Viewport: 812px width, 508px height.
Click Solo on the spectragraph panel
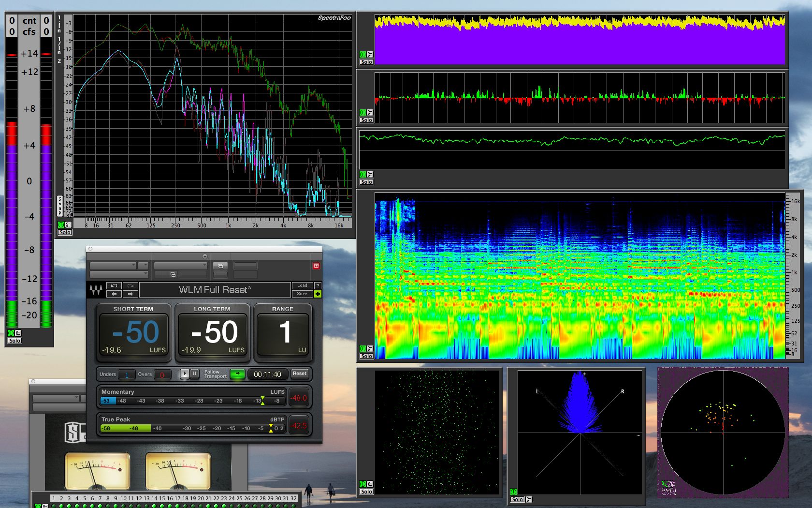65,232
